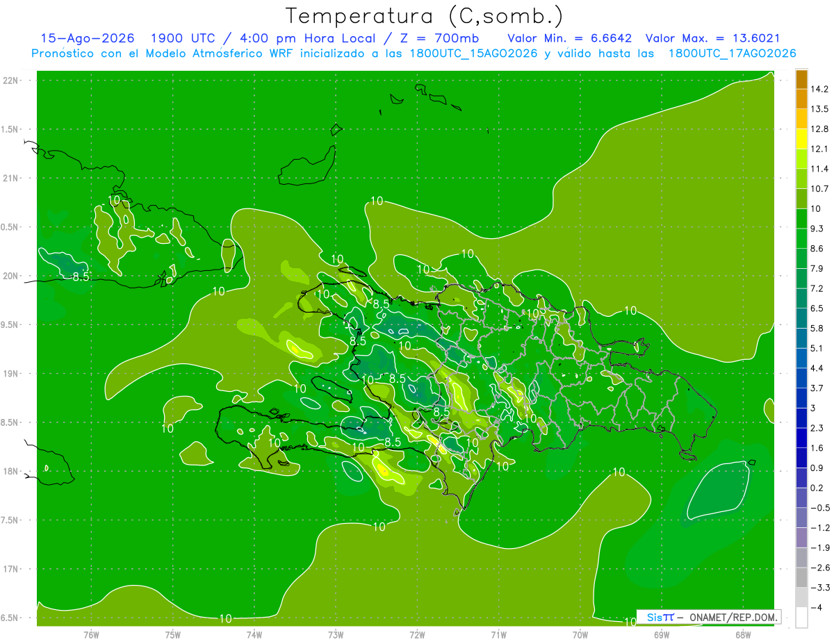Click the 'ONAMET/REP.DOM.' credit label
834x644 pixels.
pyautogui.click(x=733, y=617)
